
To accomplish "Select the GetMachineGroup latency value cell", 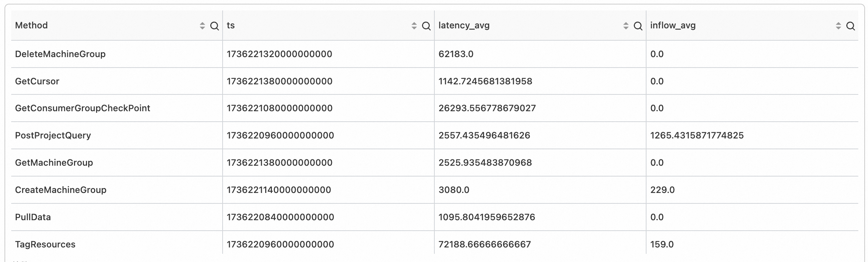I will coord(485,163).
